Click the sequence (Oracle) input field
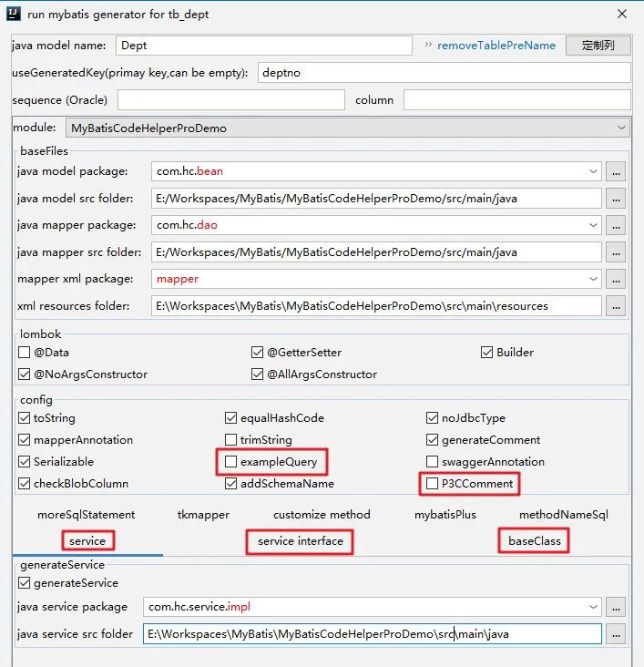644x667 pixels. tap(231, 100)
